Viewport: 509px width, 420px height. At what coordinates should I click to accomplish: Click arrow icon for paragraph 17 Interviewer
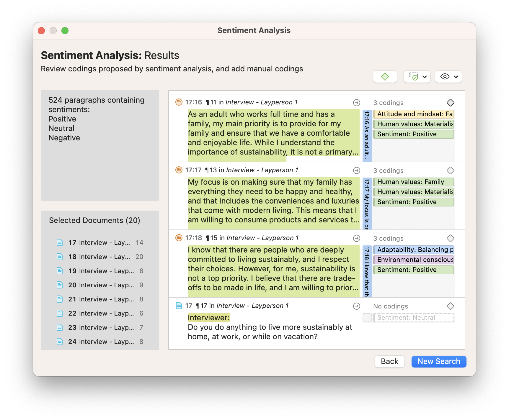pos(357,306)
